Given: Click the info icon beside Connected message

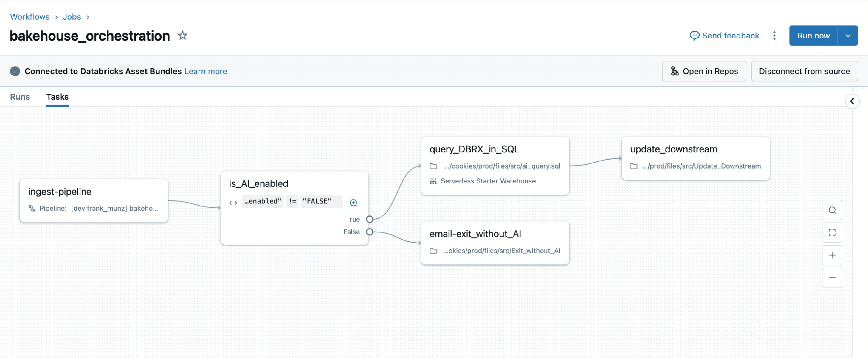Looking at the screenshot, I should coord(15,71).
